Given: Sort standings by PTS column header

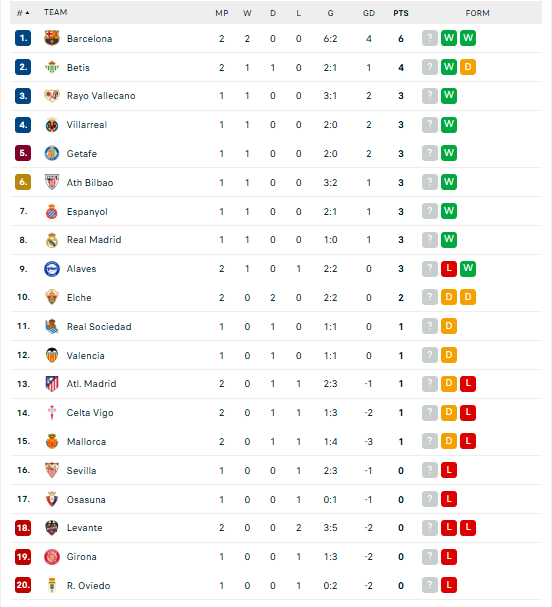Looking at the screenshot, I should 401,13.
